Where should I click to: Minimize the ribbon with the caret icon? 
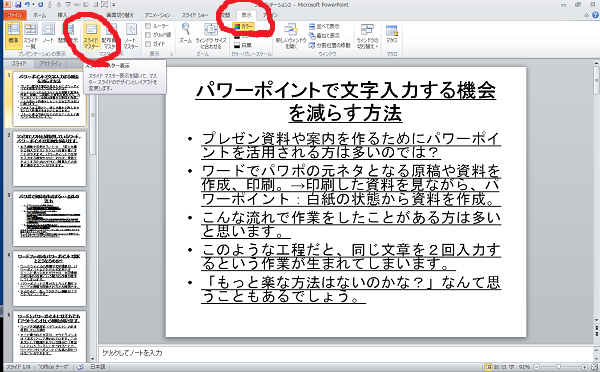(x=586, y=15)
